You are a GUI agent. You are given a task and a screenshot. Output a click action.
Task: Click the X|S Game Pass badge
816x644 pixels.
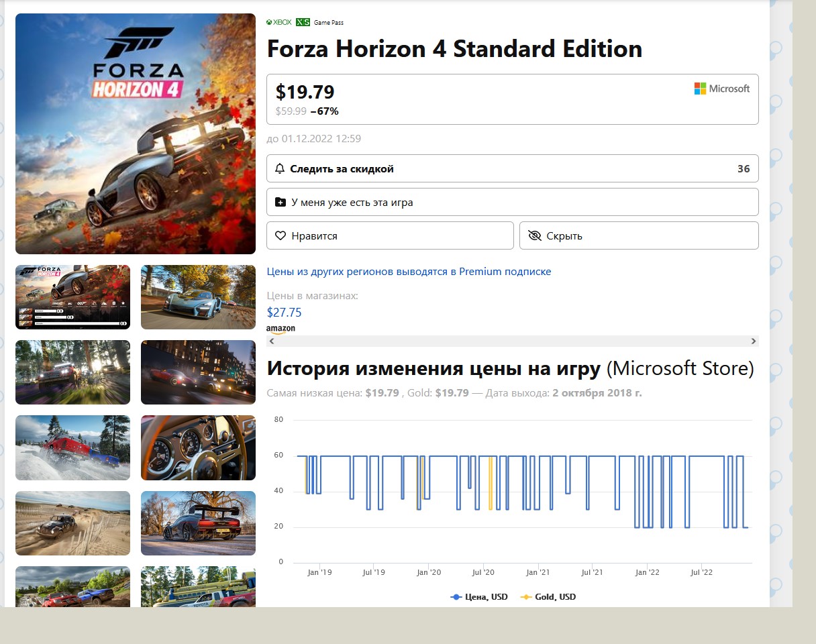(320, 22)
